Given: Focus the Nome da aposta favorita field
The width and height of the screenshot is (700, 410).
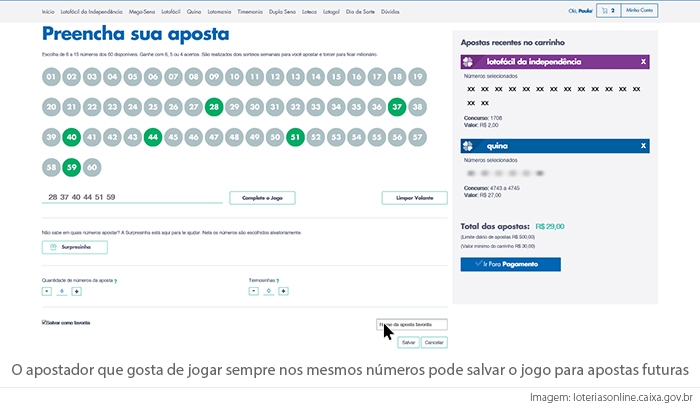Looking at the screenshot, I should click(x=411, y=324).
